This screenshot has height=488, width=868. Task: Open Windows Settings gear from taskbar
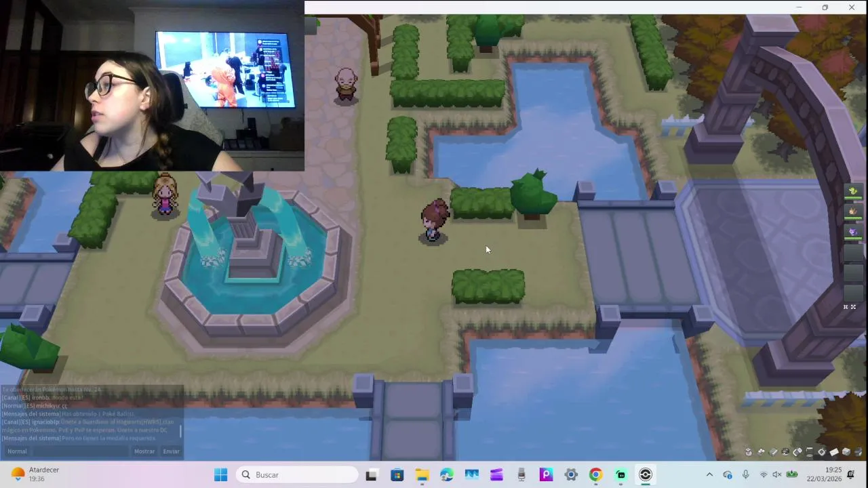[x=571, y=474]
